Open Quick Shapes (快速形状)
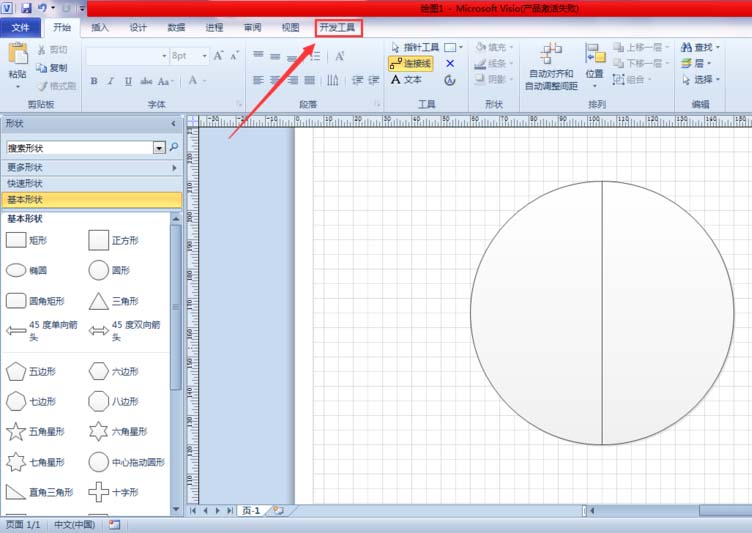The height and width of the screenshot is (533, 752). coord(92,183)
